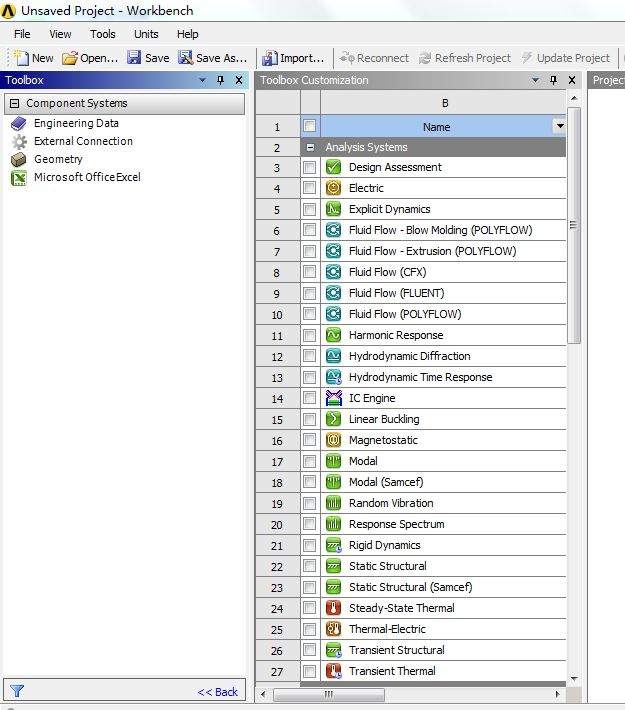Select Fluid Flow - Extrusion (POLYFLOW) text
Image resolution: width=625 pixels, height=710 pixels.
(432, 251)
